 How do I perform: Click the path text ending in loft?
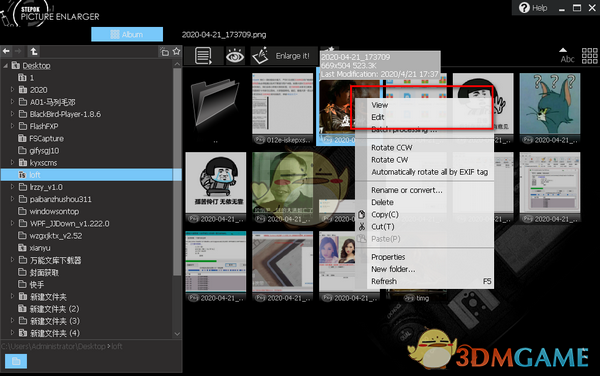62,347
